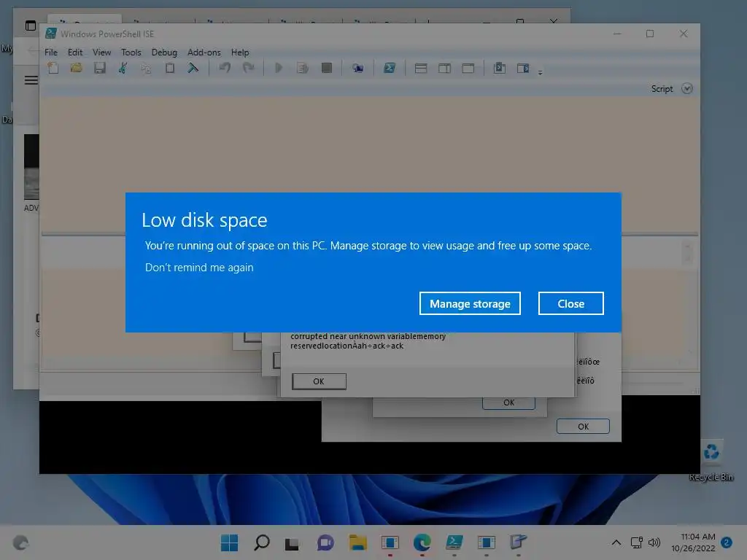Open the hamburger menu in background window
This screenshot has height=560, width=747.
click(x=31, y=80)
